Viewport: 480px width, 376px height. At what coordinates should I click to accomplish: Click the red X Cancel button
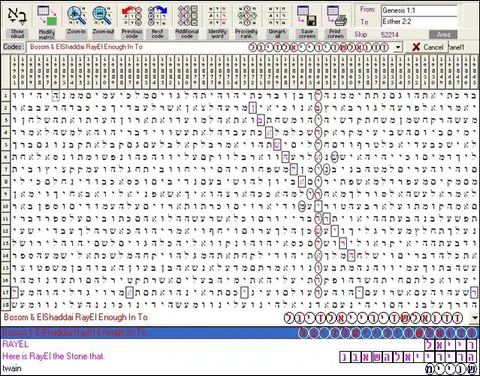[x=426, y=47]
